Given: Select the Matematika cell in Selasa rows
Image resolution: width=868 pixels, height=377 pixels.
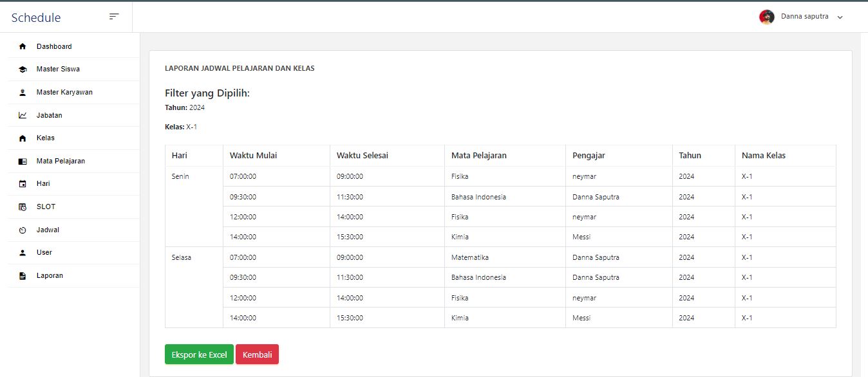Looking at the screenshot, I should (x=469, y=257).
